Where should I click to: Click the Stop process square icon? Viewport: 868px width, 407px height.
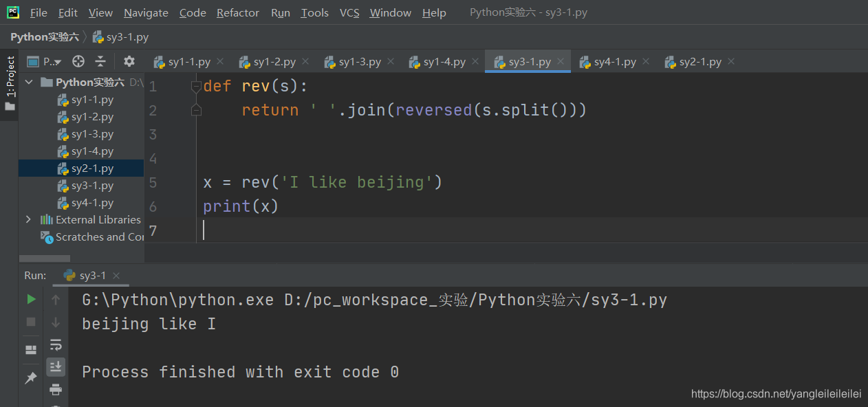click(x=31, y=322)
